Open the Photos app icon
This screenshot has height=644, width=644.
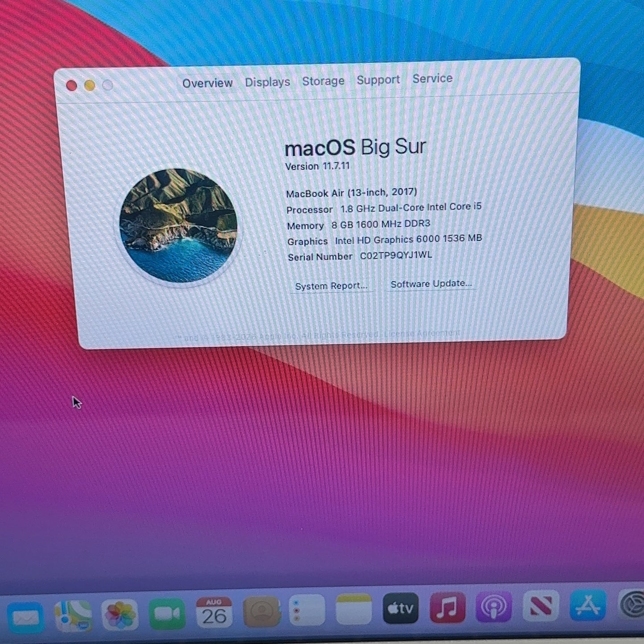(x=120, y=614)
